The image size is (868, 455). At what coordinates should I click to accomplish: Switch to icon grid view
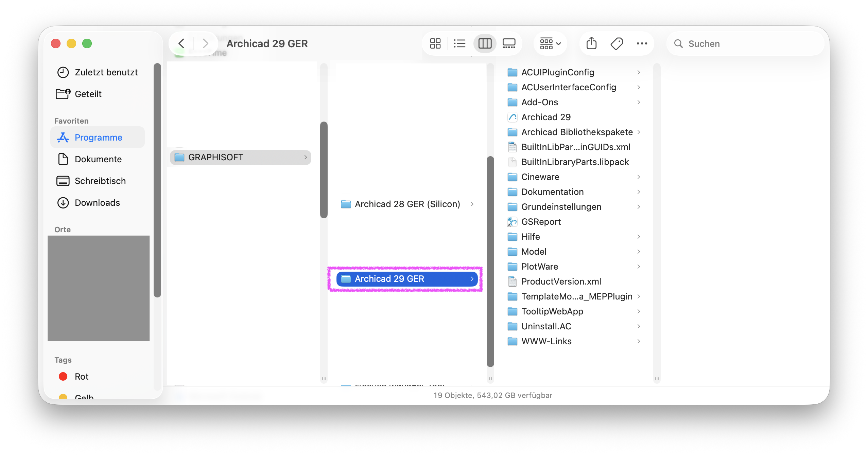pos(435,43)
